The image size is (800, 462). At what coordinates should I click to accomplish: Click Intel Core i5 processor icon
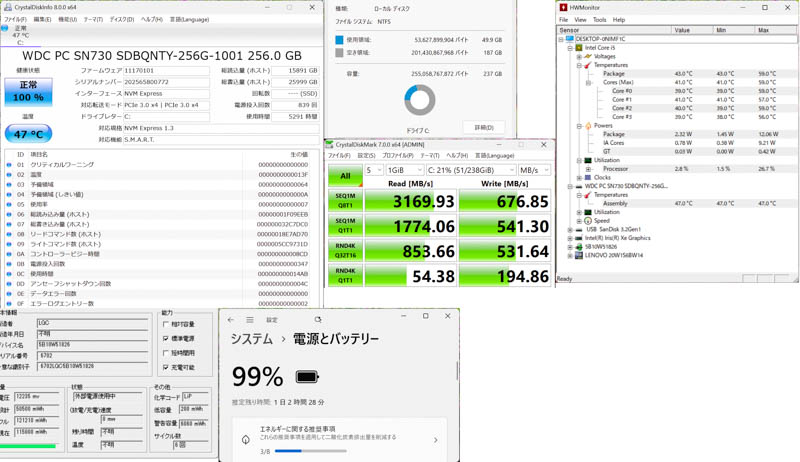(579, 47)
